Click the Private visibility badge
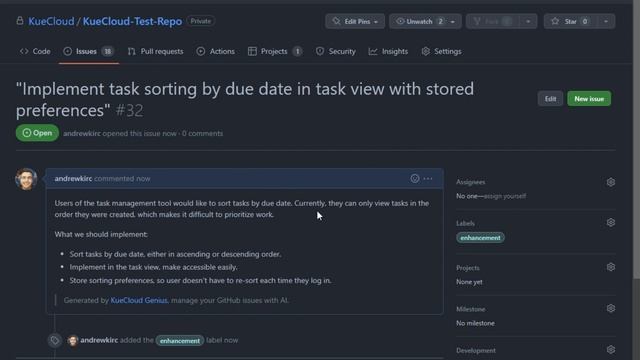Screen dimensions: 640x360 coord(201,21)
